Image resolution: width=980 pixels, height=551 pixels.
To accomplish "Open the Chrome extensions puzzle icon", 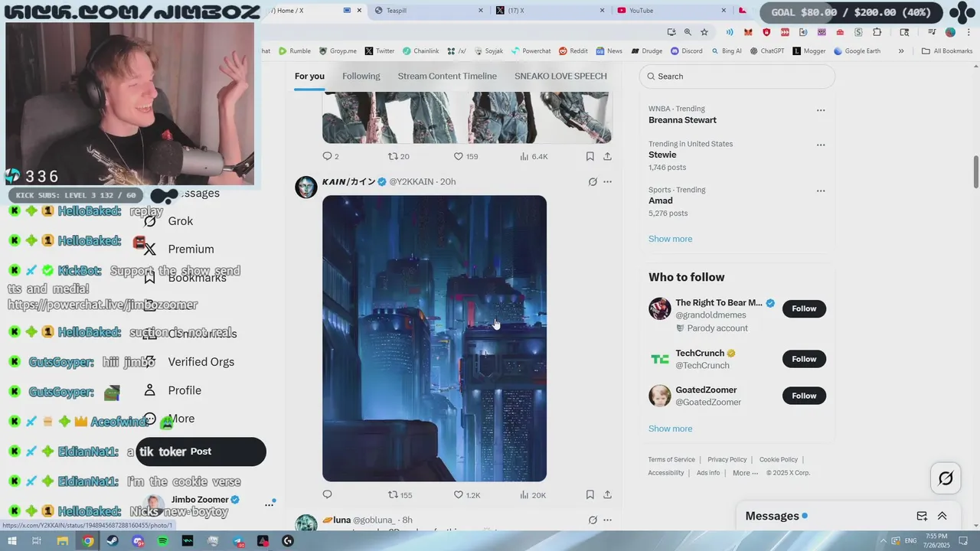I will (x=877, y=32).
